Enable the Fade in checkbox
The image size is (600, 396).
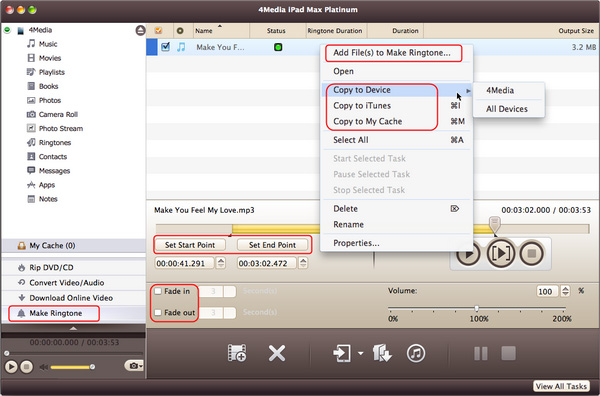pyautogui.click(x=158, y=292)
